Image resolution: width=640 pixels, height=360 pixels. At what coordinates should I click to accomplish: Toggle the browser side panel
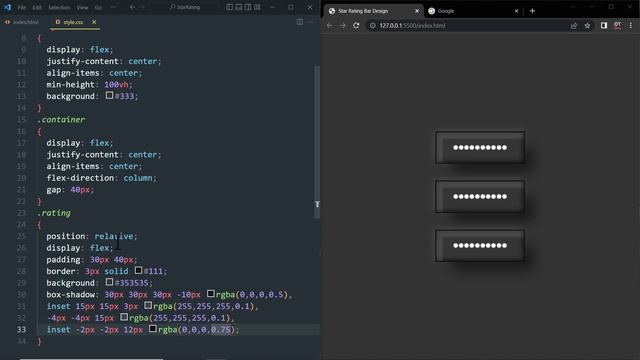point(604,25)
